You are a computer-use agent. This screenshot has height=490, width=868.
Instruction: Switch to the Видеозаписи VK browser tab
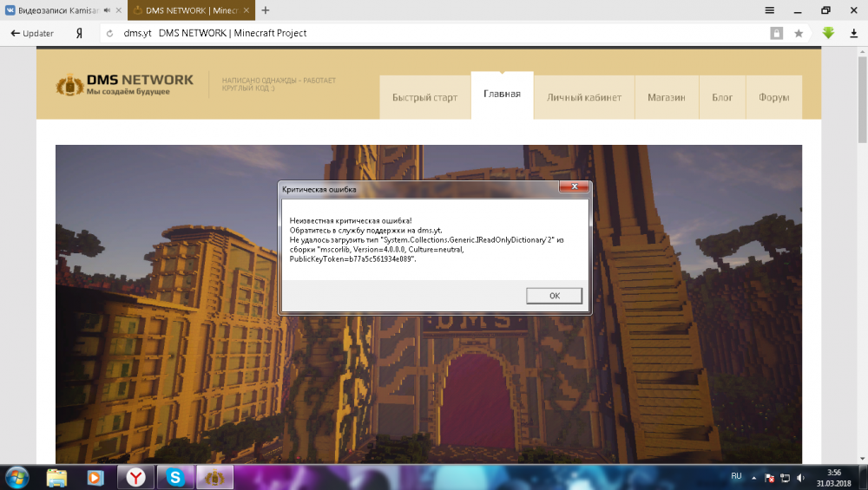pyautogui.click(x=57, y=10)
